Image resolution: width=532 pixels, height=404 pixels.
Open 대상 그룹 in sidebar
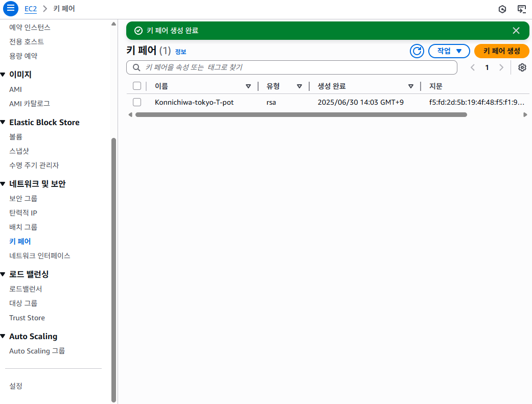(x=23, y=303)
